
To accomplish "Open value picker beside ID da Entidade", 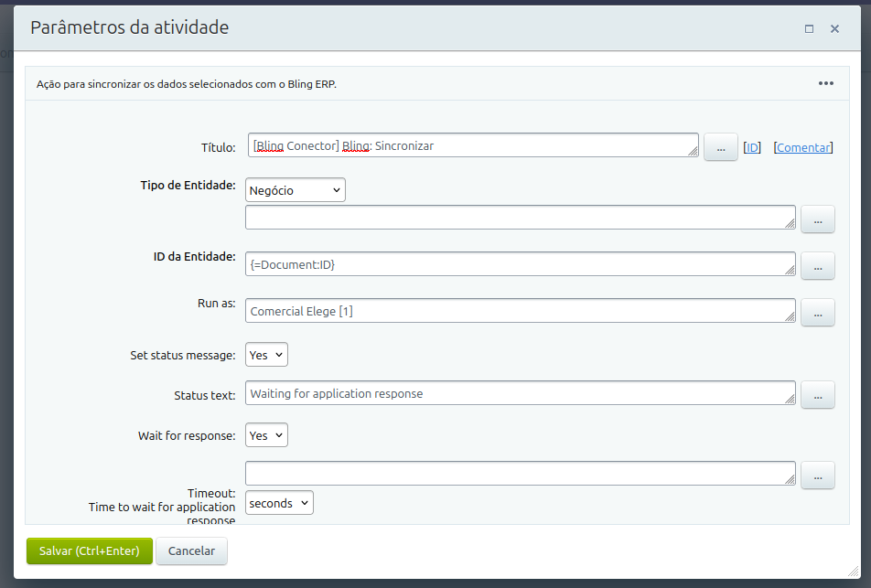I will coord(817,265).
